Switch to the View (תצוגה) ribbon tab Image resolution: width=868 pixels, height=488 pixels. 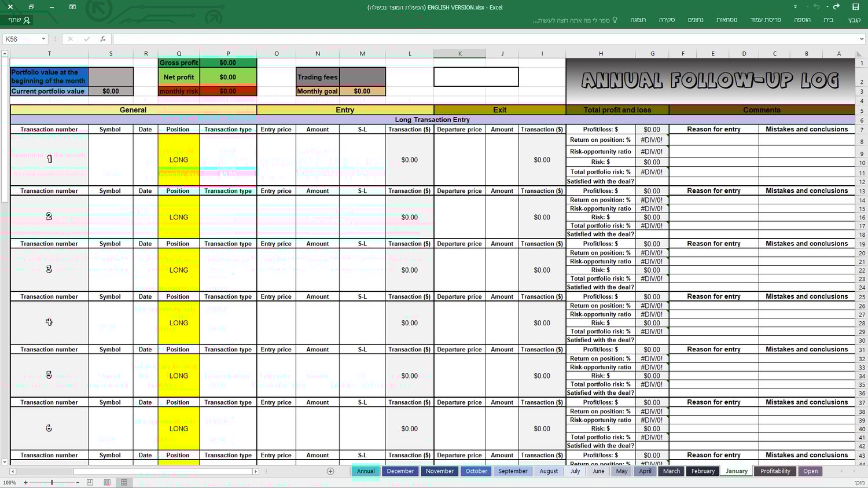tap(638, 20)
